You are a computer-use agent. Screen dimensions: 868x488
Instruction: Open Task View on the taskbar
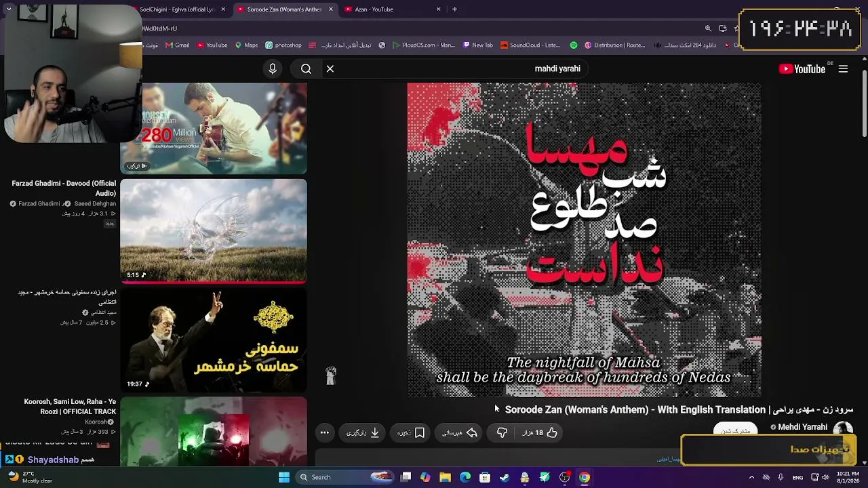pyautogui.click(x=406, y=477)
